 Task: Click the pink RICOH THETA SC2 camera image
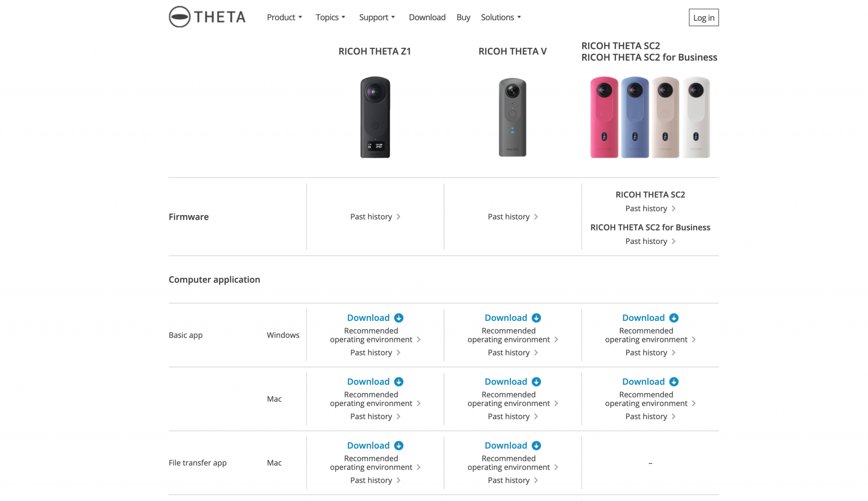tap(604, 117)
